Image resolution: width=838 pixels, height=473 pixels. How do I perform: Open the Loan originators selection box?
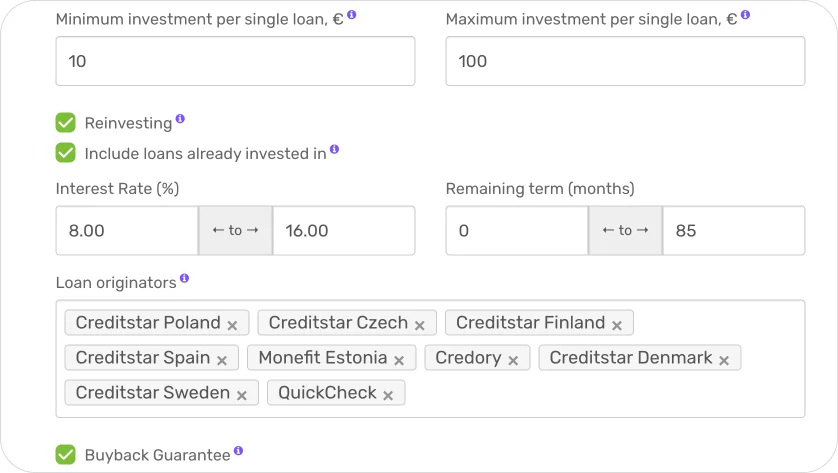click(600, 395)
